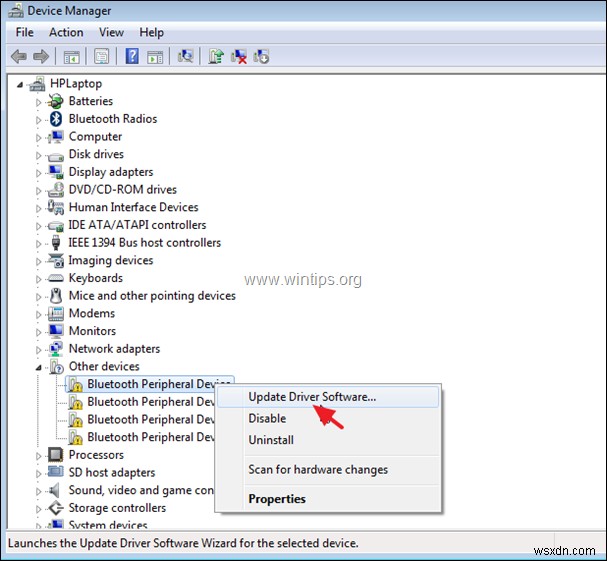Viewport: 607px width, 561px height.
Task: Click the Disable device toolbar icon
Action: pos(261,57)
